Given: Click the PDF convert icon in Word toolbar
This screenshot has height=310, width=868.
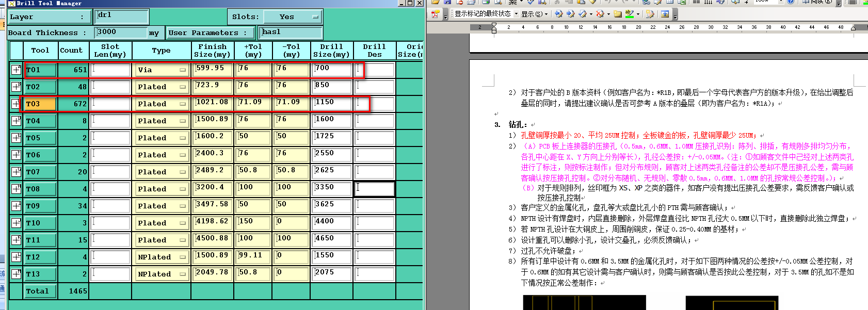Looking at the screenshot, I should [436, 14].
